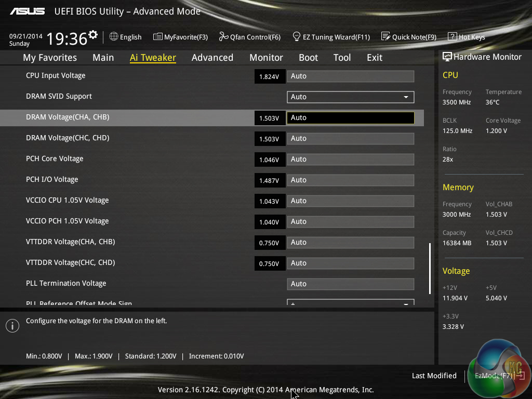Click VCCIO PCH 1.05V Voltage field
Image resolution: width=532 pixels, height=399 pixels.
click(351, 222)
